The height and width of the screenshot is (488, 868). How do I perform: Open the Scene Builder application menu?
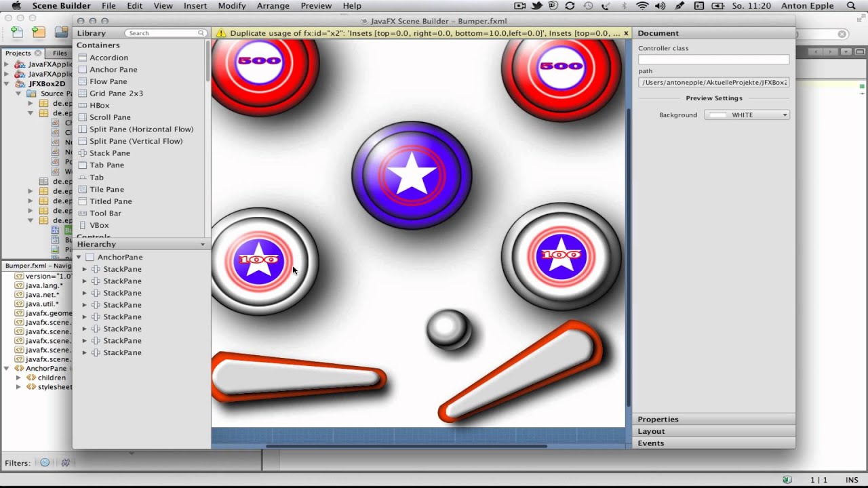pyautogui.click(x=61, y=6)
